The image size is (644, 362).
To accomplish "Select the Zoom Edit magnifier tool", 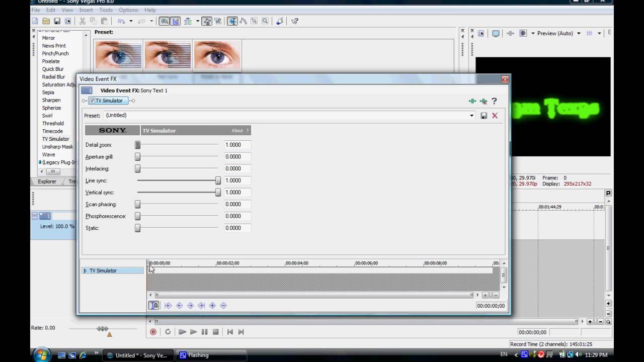I will click(x=265, y=21).
